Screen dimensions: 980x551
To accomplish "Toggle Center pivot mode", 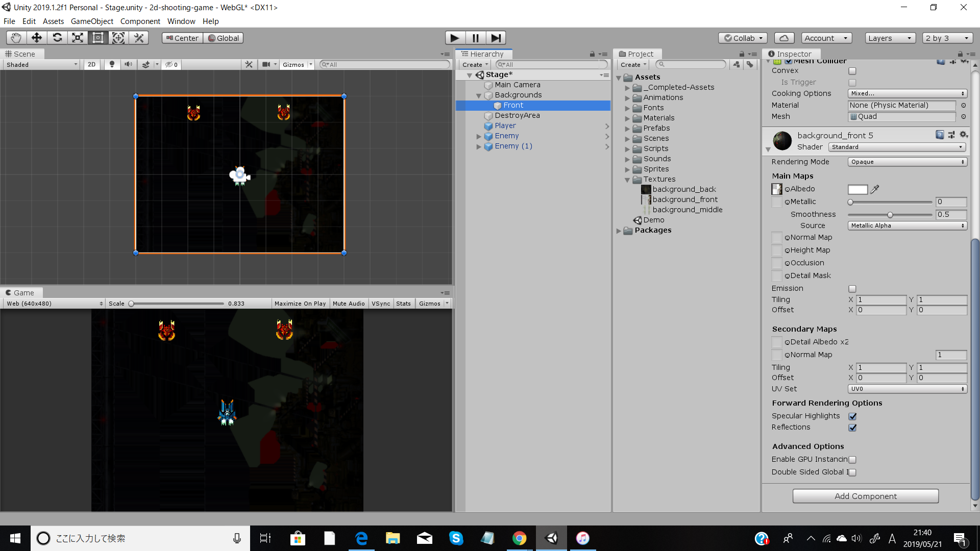I will click(182, 38).
